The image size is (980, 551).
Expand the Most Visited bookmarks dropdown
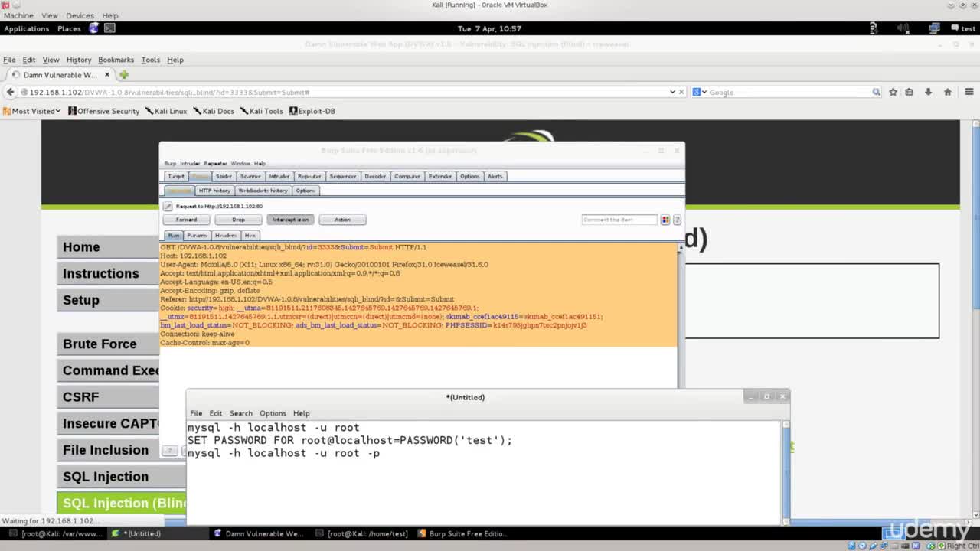click(32, 111)
